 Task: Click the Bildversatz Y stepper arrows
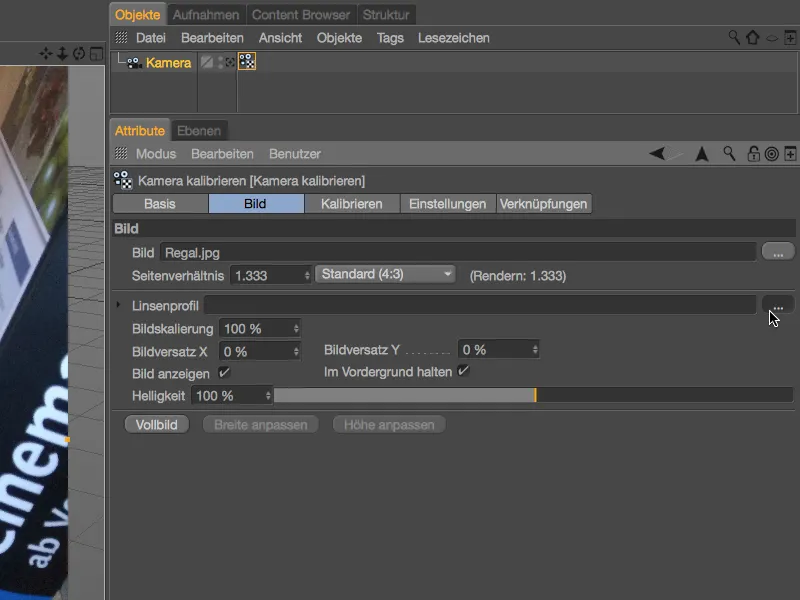(x=535, y=350)
